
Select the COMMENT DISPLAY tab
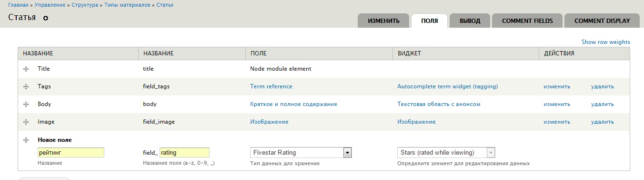(x=602, y=21)
